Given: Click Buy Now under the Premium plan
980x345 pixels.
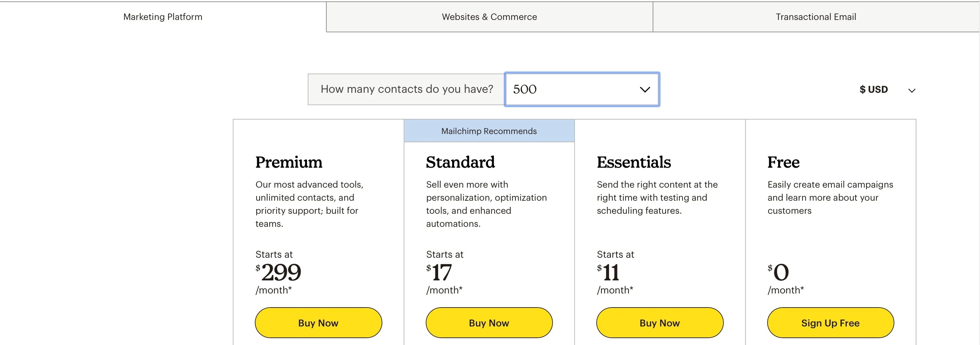Looking at the screenshot, I should tap(318, 323).
